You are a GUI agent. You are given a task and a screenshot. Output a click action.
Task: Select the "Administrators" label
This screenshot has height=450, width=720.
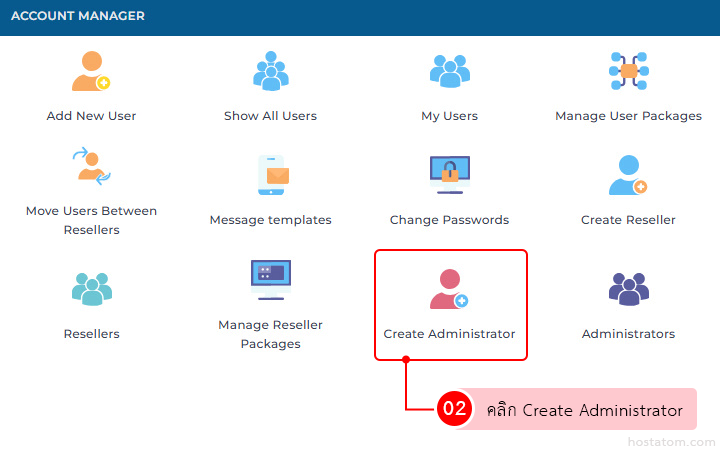click(x=628, y=334)
